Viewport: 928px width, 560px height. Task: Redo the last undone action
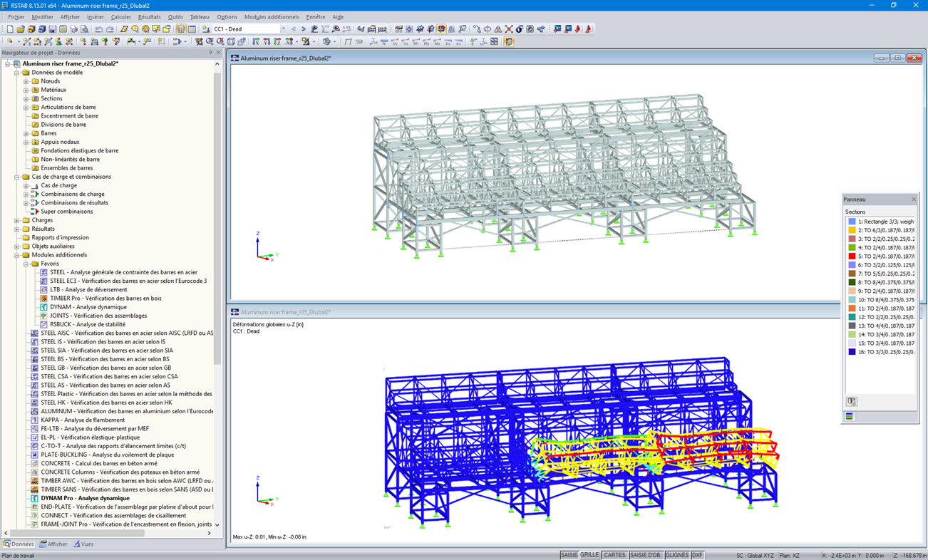tap(110, 29)
